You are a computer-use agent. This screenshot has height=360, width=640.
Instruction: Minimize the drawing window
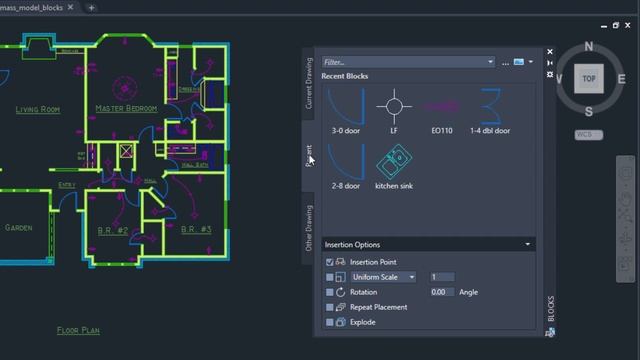pos(604,26)
